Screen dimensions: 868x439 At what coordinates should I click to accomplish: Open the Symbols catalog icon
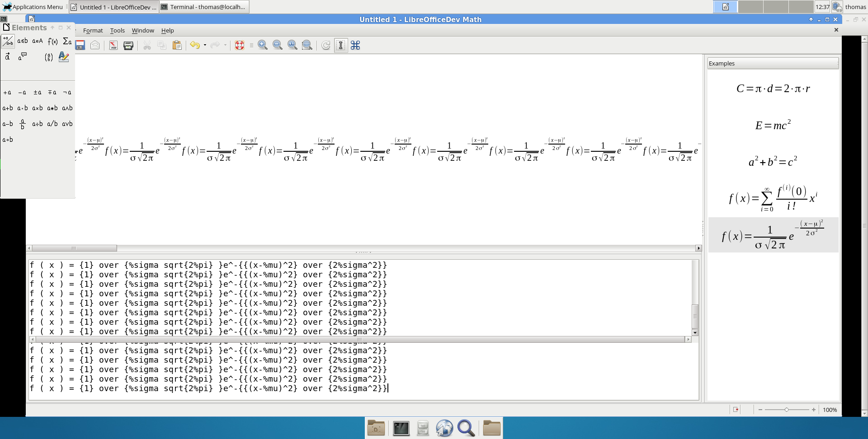[355, 45]
